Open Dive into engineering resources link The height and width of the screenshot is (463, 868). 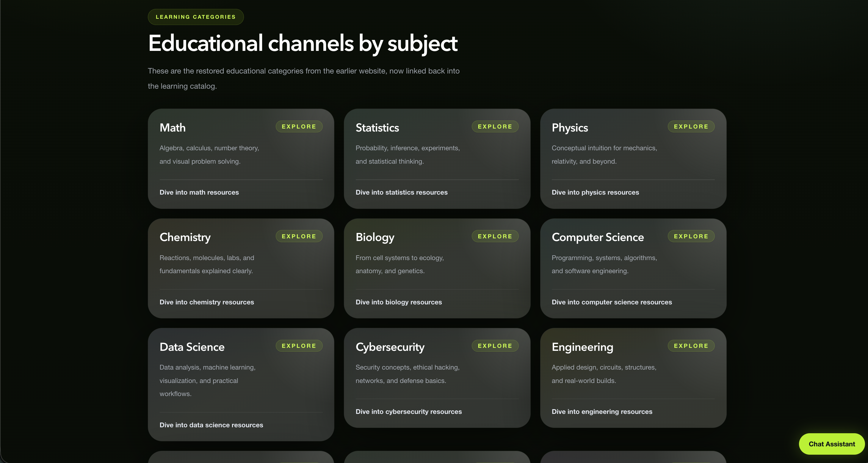(x=602, y=412)
